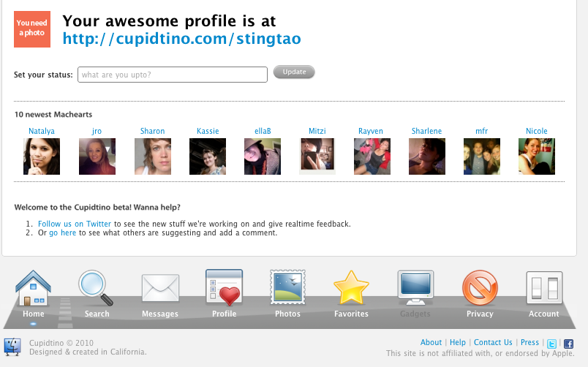This screenshot has width=588, height=367.
Task: Open Natalya's name link
Action: point(42,131)
